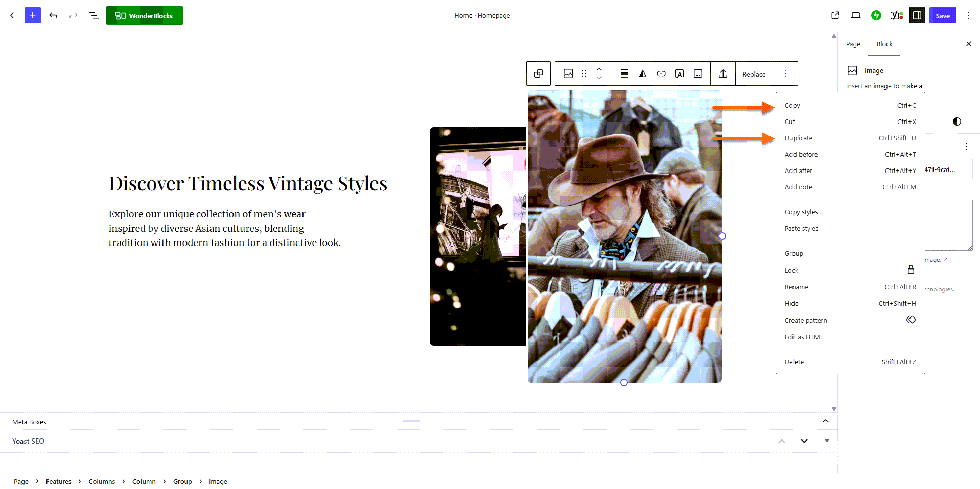
Task: Click the block drag handle dots
Action: click(x=584, y=74)
